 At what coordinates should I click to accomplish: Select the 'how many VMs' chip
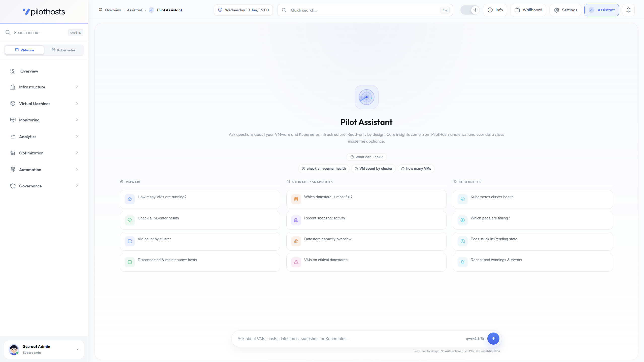point(416,169)
